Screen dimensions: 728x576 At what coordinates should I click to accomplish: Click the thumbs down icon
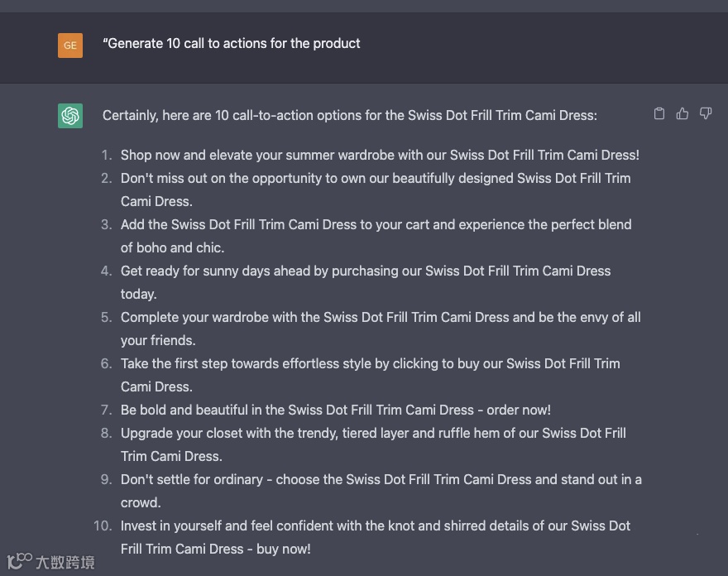(x=706, y=114)
